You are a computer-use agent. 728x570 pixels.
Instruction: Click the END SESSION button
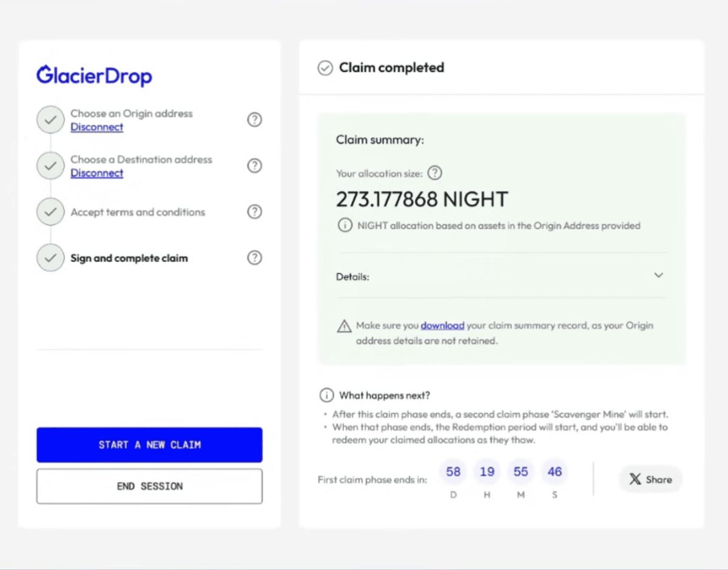[149, 486]
